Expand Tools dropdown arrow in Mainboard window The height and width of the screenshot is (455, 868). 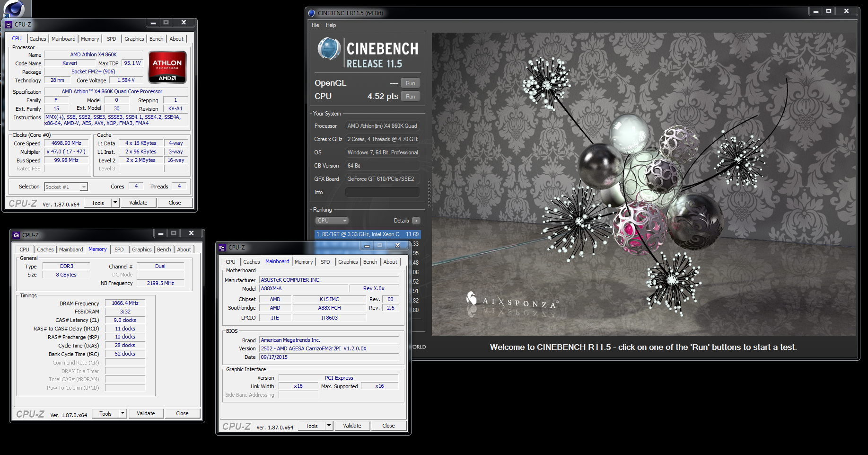tap(328, 426)
